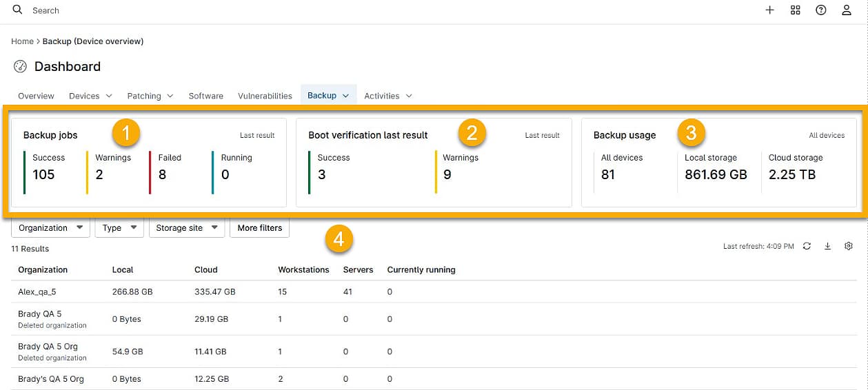The height and width of the screenshot is (390, 868).
Task: Open the Software tab
Action: coord(205,96)
